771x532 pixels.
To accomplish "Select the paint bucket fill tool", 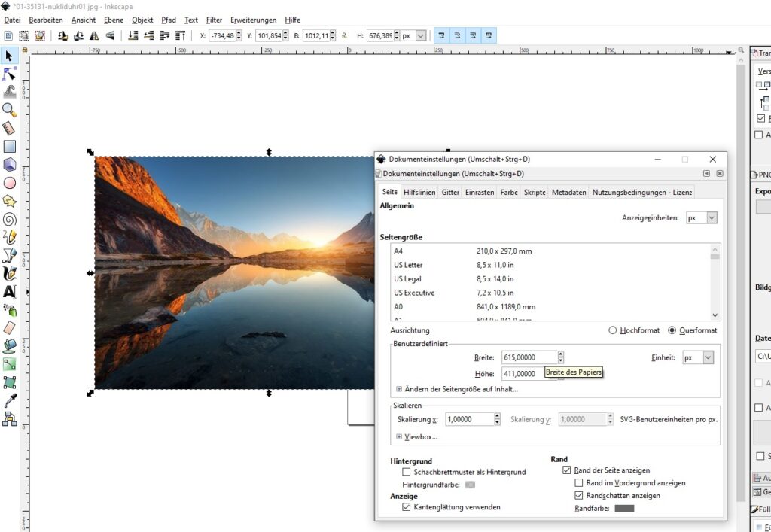I will click(9, 346).
